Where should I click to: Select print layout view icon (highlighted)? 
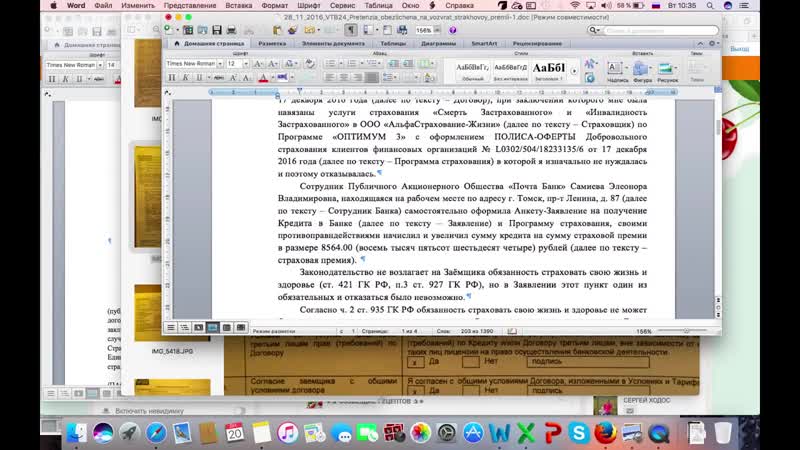213,328
